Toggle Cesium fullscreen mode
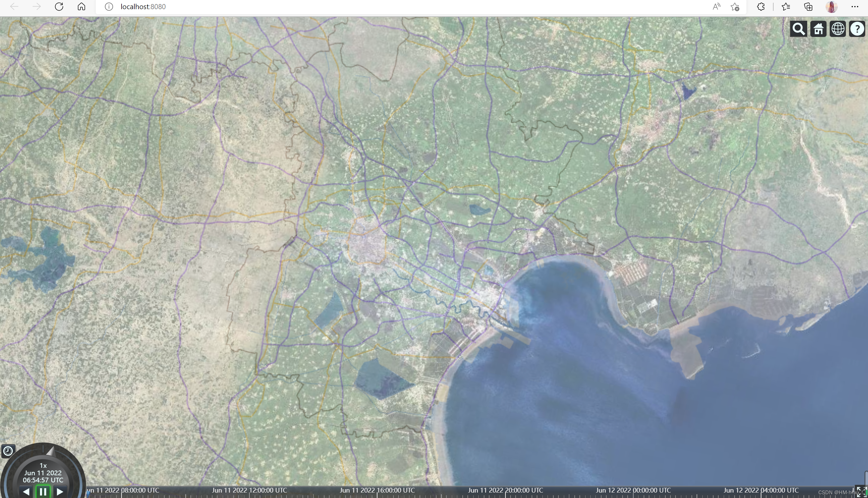Image resolution: width=868 pixels, height=498 pixels. pyautogui.click(x=861, y=492)
